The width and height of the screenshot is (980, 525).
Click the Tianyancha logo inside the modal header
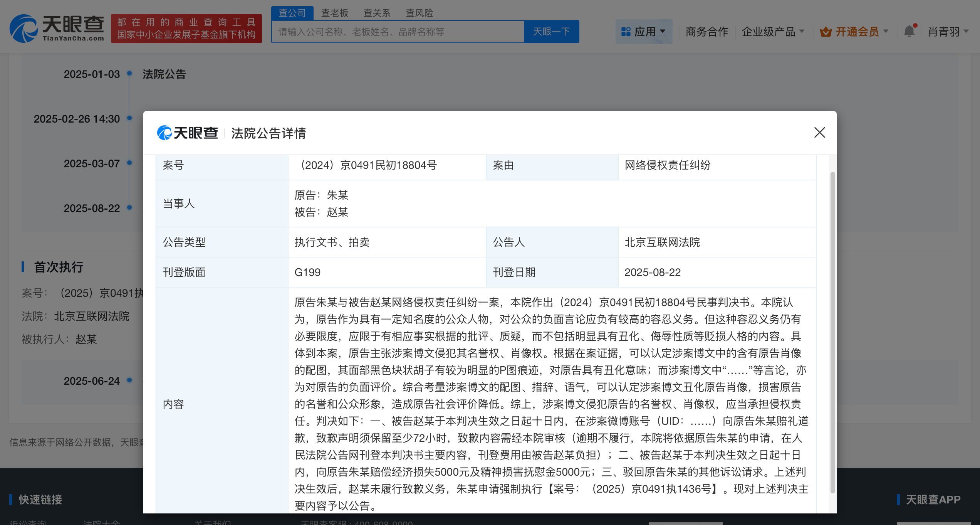188,133
